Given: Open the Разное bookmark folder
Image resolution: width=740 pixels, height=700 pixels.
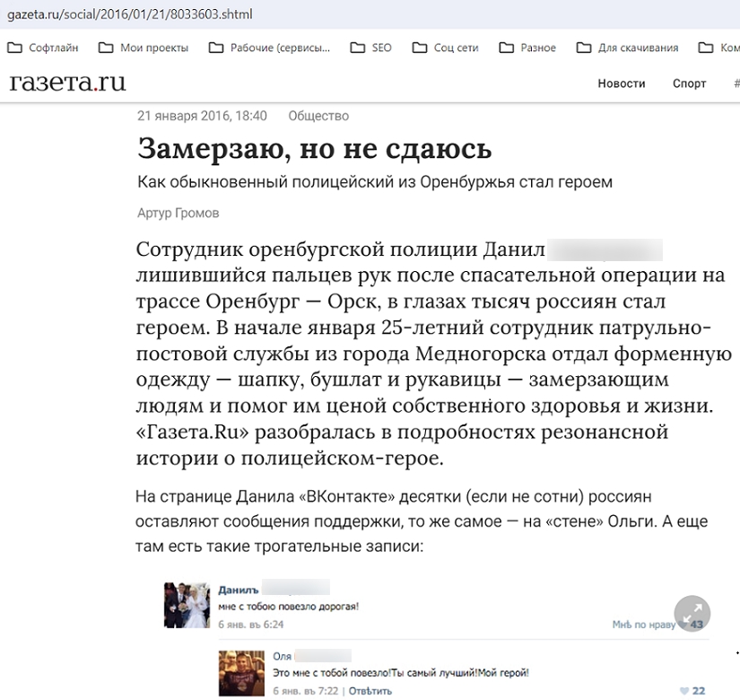Looking at the screenshot, I should pyautogui.click(x=527, y=48).
